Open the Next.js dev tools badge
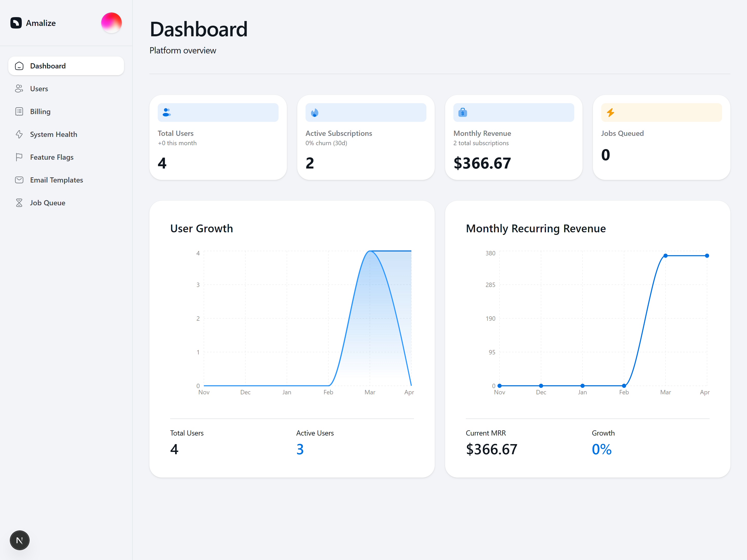Viewport: 747px width, 560px height. [x=20, y=540]
